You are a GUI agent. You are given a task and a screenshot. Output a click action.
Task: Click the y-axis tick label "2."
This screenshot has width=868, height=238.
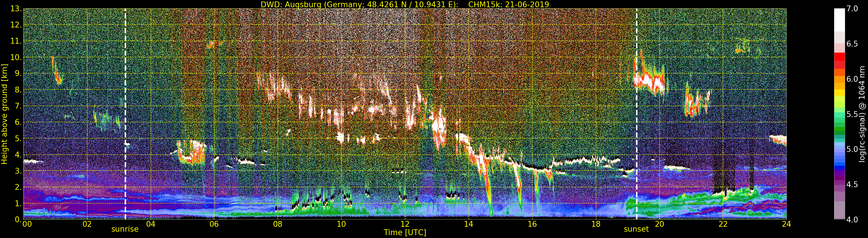pos(18,187)
